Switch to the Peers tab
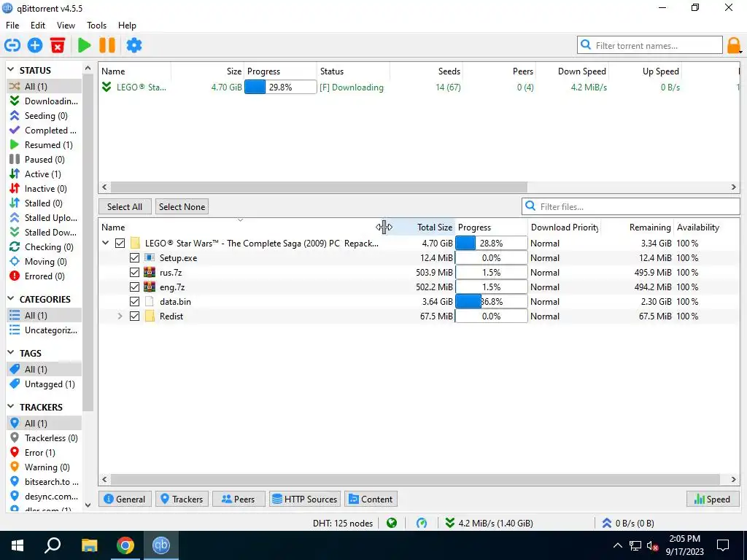 239,499
